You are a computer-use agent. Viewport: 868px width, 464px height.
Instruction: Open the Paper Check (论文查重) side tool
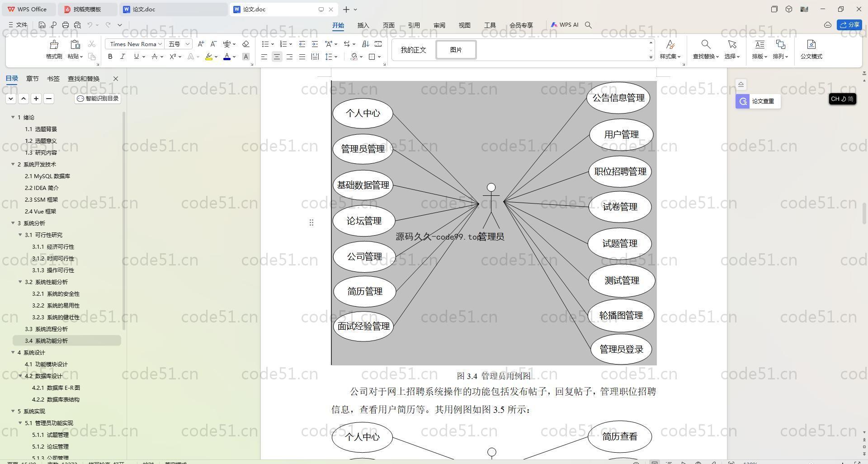tap(758, 101)
